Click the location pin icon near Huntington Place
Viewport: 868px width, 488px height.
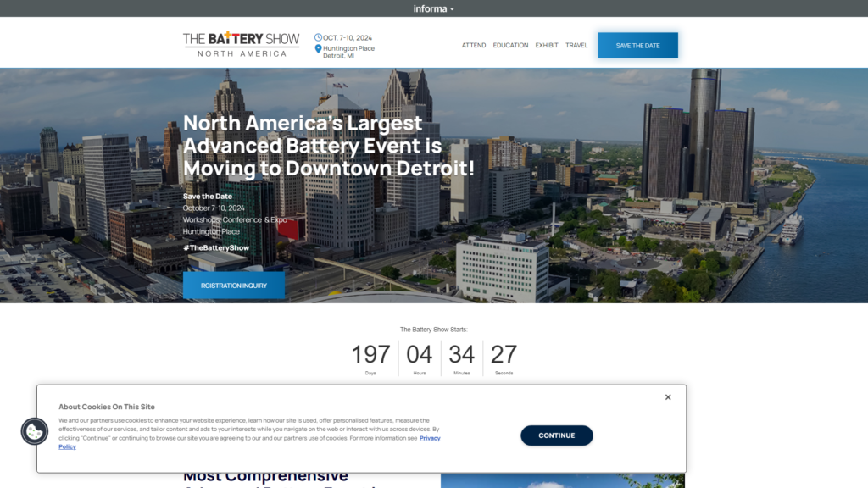(318, 49)
